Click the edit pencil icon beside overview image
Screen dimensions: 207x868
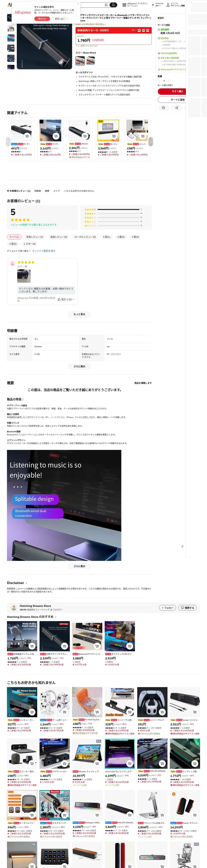point(182,546)
